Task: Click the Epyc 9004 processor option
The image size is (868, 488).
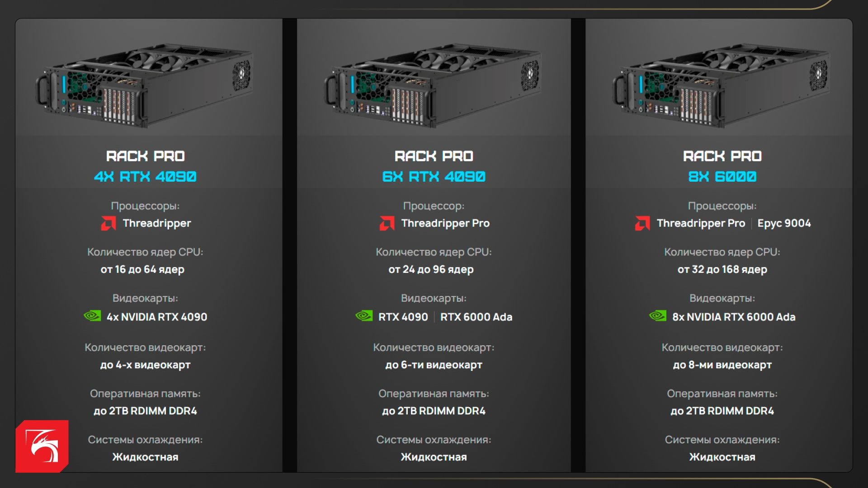Action: point(784,223)
